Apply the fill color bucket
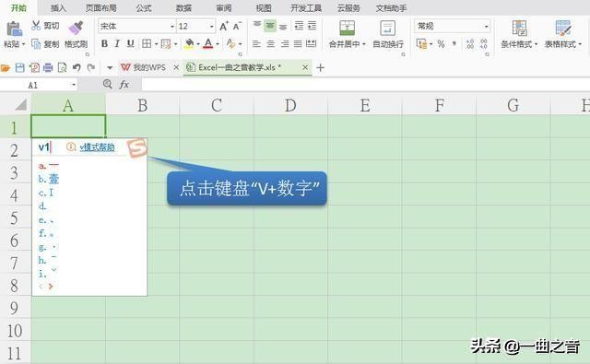This screenshot has width=590, height=364. tap(189, 44)
